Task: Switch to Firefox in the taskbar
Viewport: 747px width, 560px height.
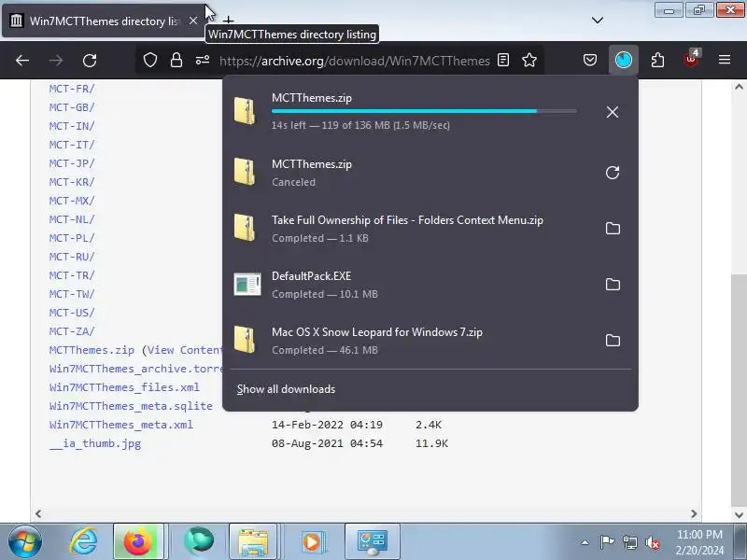Action: [138, 541]
